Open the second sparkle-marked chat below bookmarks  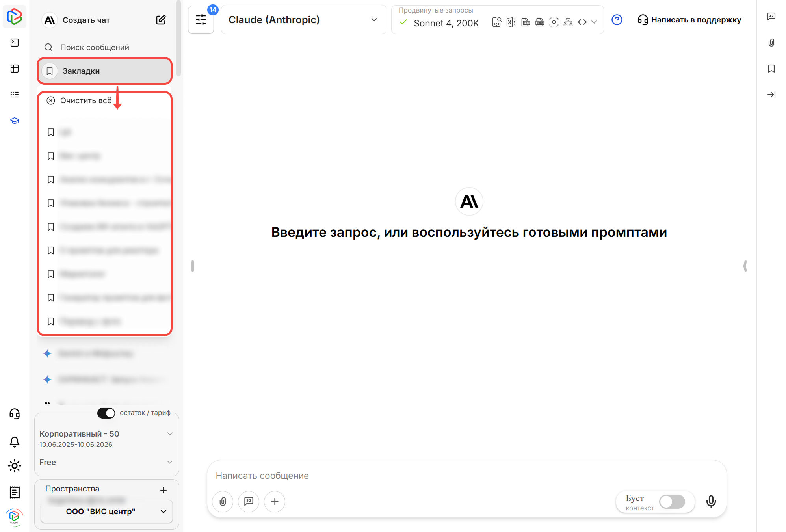[105, 379]
